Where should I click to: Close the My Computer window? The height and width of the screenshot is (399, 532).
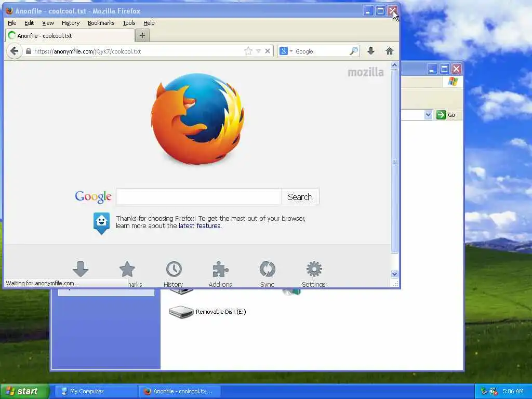pos(457,69)
